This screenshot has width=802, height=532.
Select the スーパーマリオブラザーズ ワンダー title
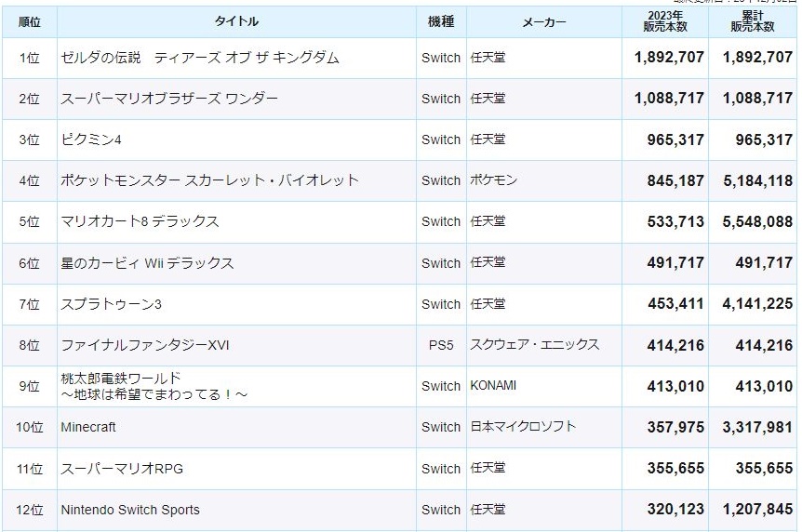click(x=169, y=99)
